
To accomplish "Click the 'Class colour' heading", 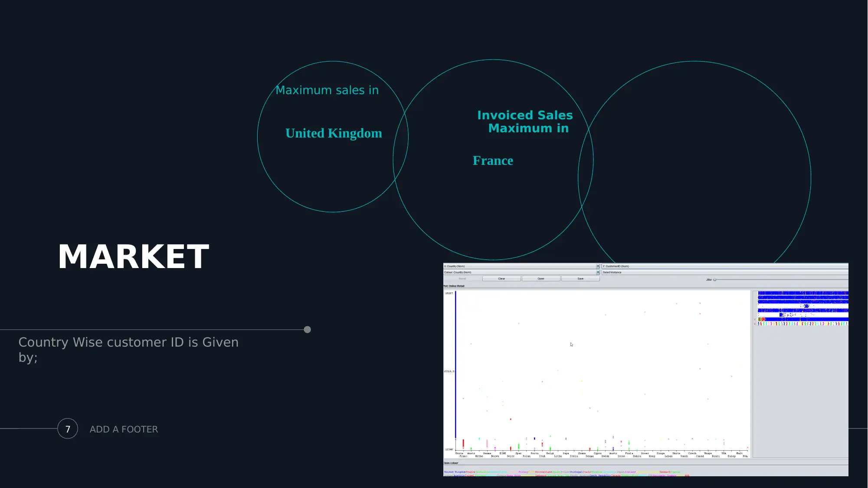I will click(451, 463).
